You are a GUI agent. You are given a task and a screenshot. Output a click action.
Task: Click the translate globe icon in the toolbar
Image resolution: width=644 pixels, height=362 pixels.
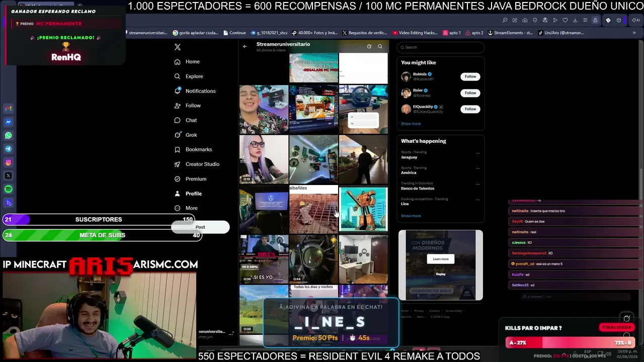coord(545,20)
